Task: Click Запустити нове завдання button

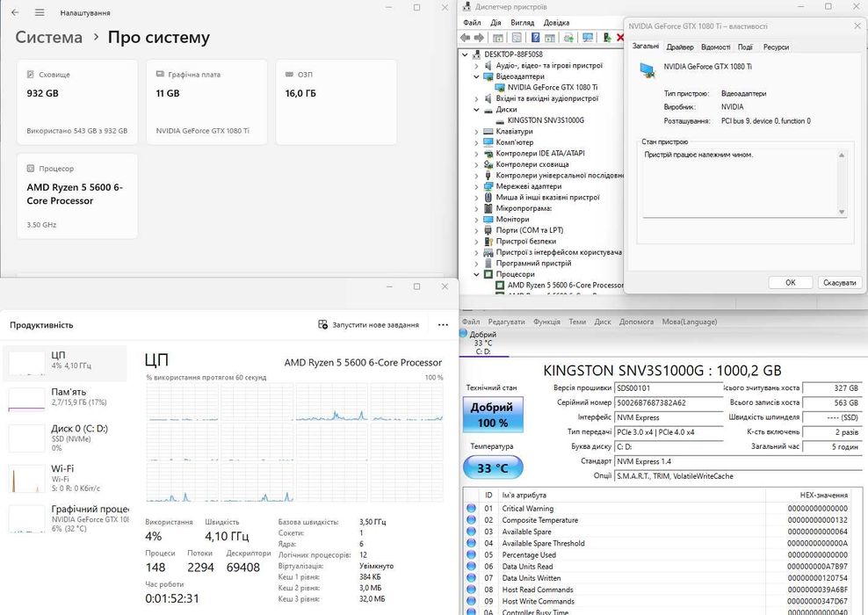Action: (x=369, y=325)
